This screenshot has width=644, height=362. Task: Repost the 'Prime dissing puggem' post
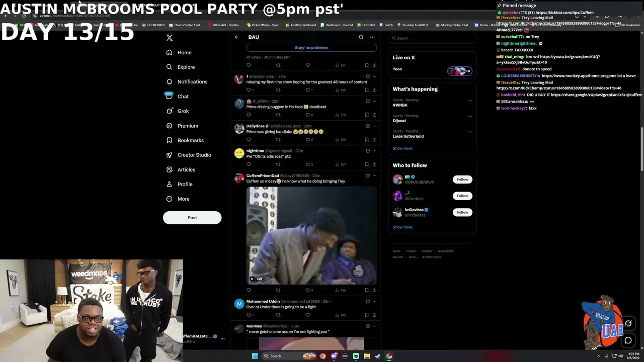(x=278, y=115)
